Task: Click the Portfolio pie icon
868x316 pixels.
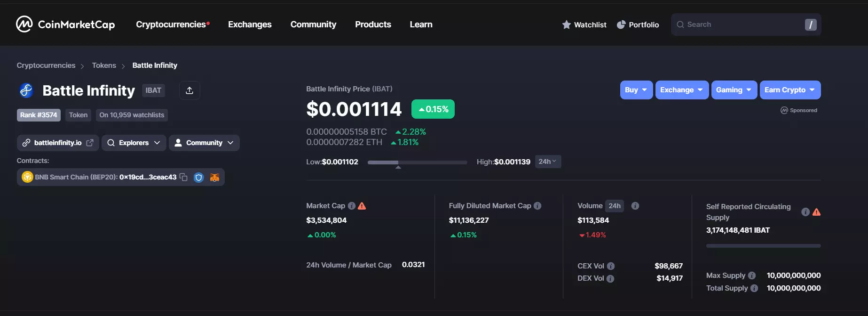Action: (621, 24)
